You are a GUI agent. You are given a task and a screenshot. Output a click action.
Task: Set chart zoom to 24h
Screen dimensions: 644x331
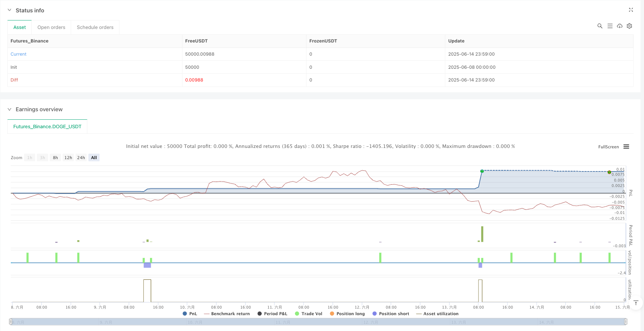pos(81,158)
